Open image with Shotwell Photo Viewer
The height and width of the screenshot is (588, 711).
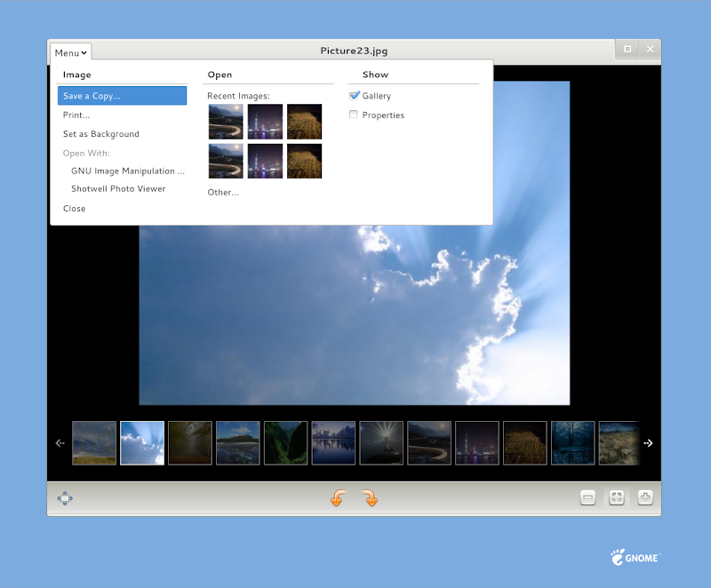click(118, 189)
